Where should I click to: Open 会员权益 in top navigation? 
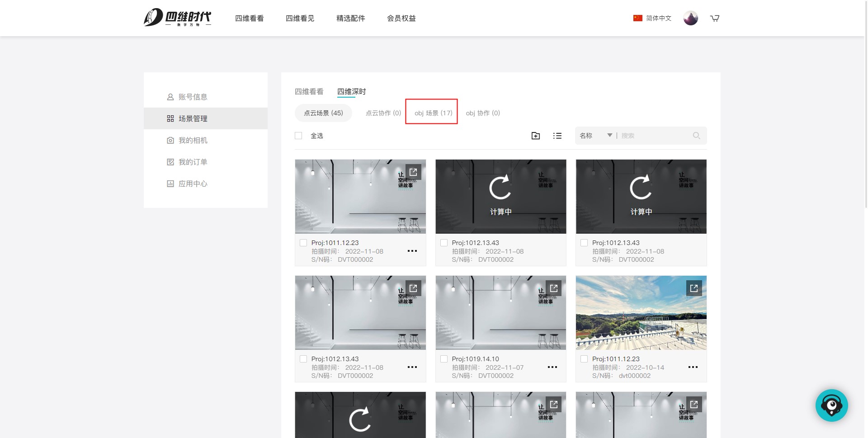click(x=401, y=18)
